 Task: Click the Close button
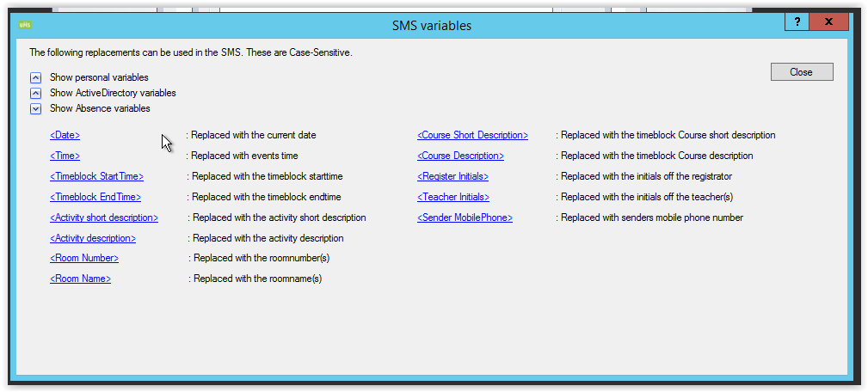801,72
